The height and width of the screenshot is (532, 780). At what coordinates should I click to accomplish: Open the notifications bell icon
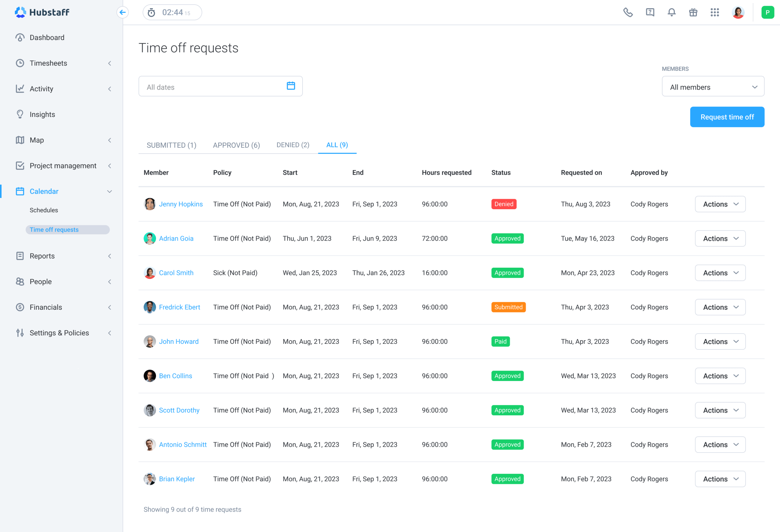(x=671, y=12)
